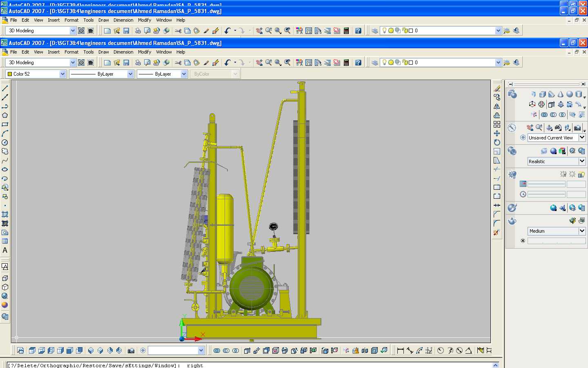Create a Cylinder solid from dashboard
The image size is (588, 368).
pos(579,94)
